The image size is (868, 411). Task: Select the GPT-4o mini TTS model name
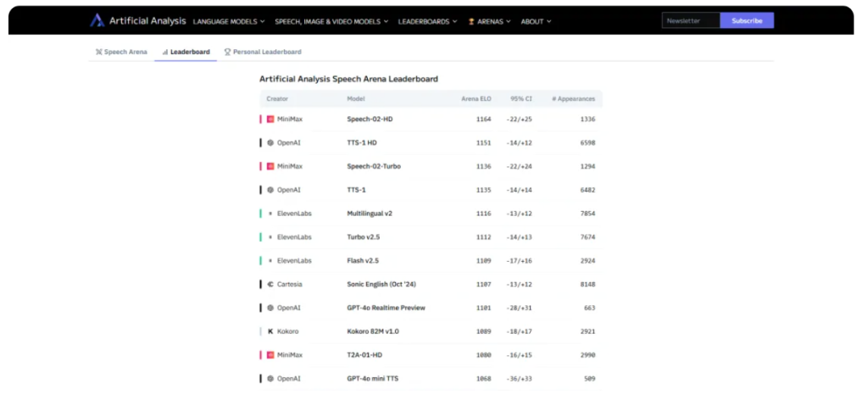[x=373, y=379]
